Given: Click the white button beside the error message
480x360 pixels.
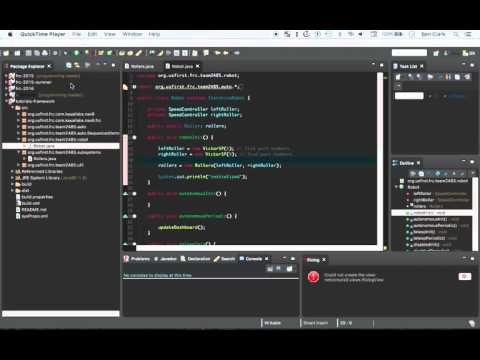Looking at the screenshot, I should coord(465,276).
